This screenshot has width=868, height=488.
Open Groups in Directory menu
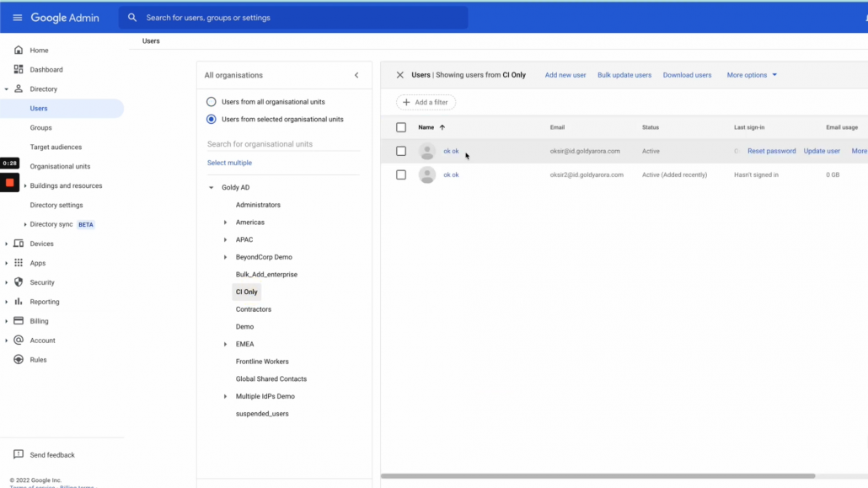(40, 128)
